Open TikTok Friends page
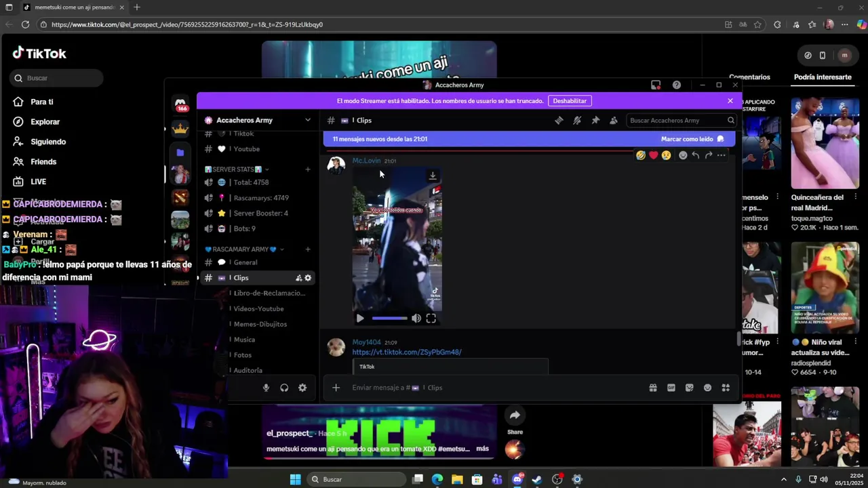868x488 pixels. [x=43, y=162]
